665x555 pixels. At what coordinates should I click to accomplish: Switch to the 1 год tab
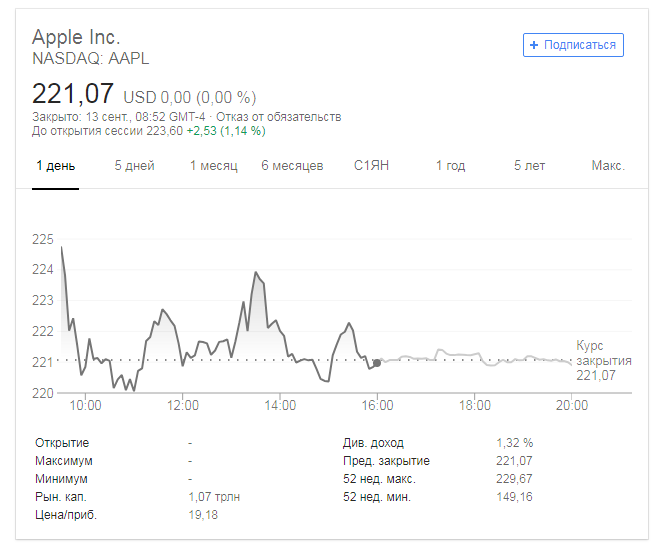(x=450, y=165)
